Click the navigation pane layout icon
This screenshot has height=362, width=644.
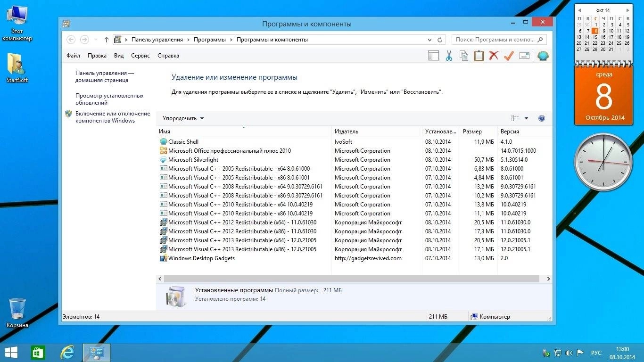[x=433, y=56]
